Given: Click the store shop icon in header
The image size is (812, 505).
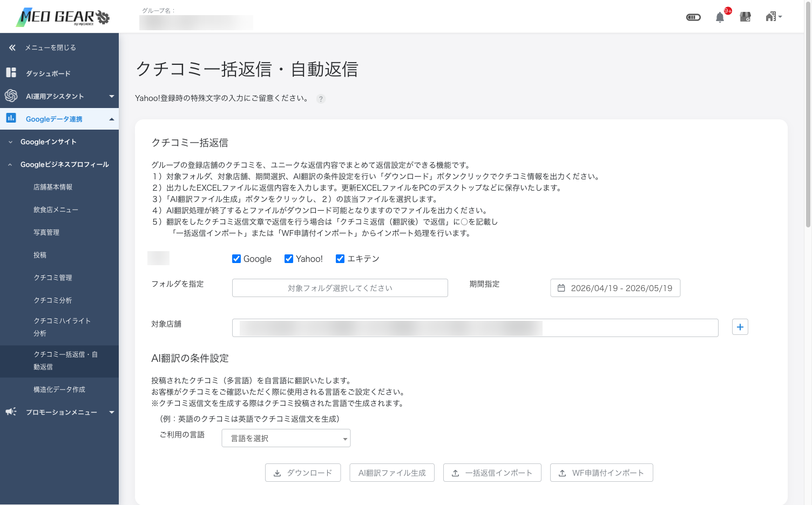Looking at the screenshot, I should tap(745, 17).
